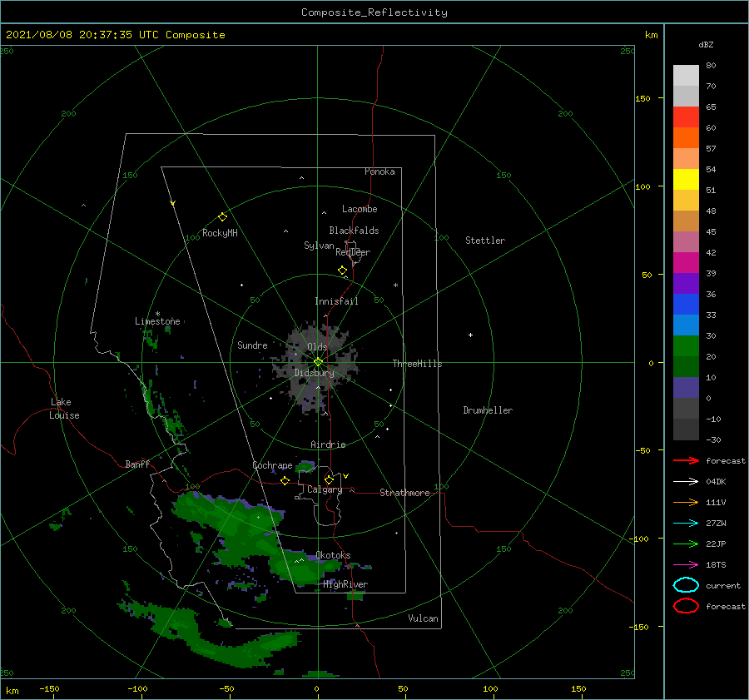Click the Banff label
Screen dimensions: 749x700
tap(137, 464)
